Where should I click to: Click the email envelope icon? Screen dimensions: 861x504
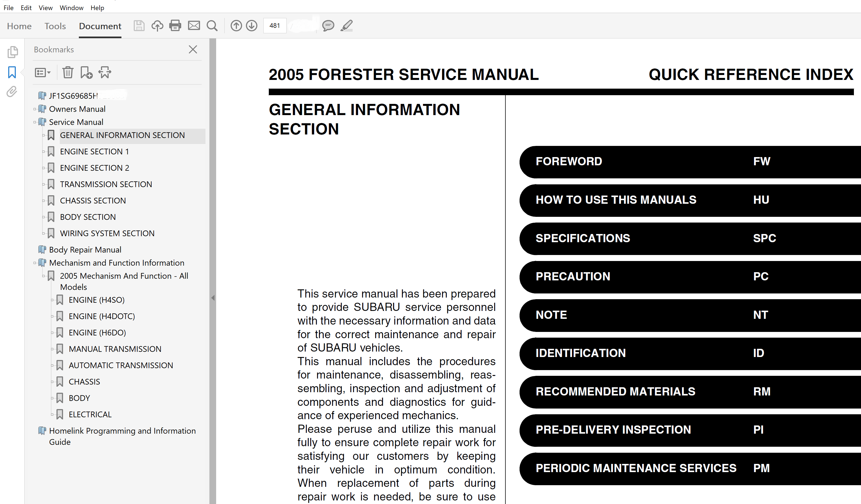(x=194, y=26)
